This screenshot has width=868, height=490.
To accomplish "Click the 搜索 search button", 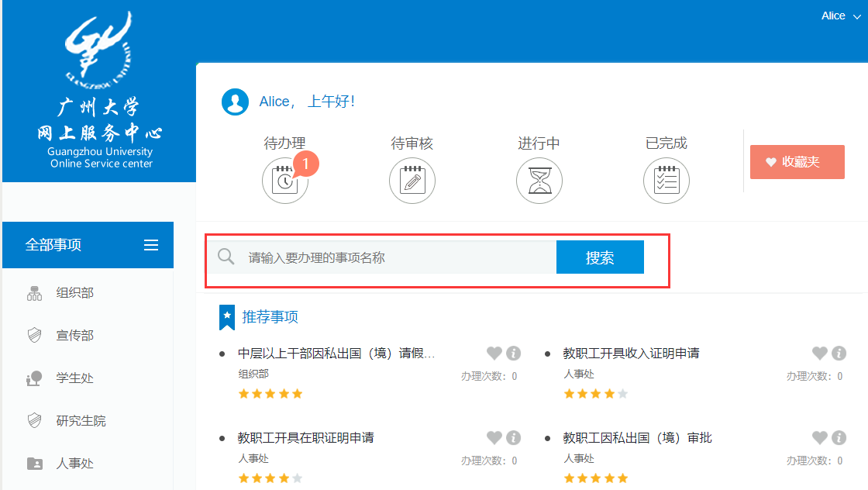I will (600, 257).
